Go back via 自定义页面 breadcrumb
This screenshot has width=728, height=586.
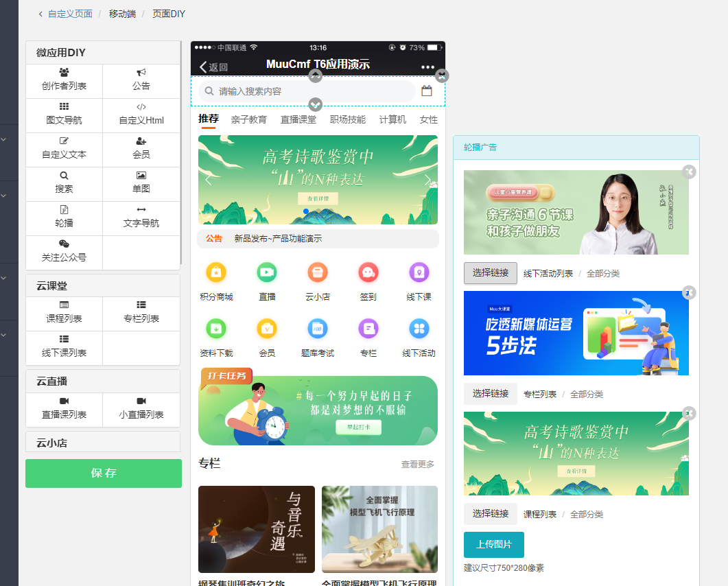click(70, 14)
